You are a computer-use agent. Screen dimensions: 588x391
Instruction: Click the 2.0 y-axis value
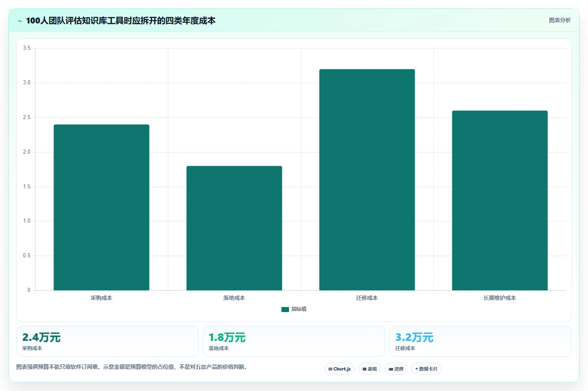click(x=27, y=152)
